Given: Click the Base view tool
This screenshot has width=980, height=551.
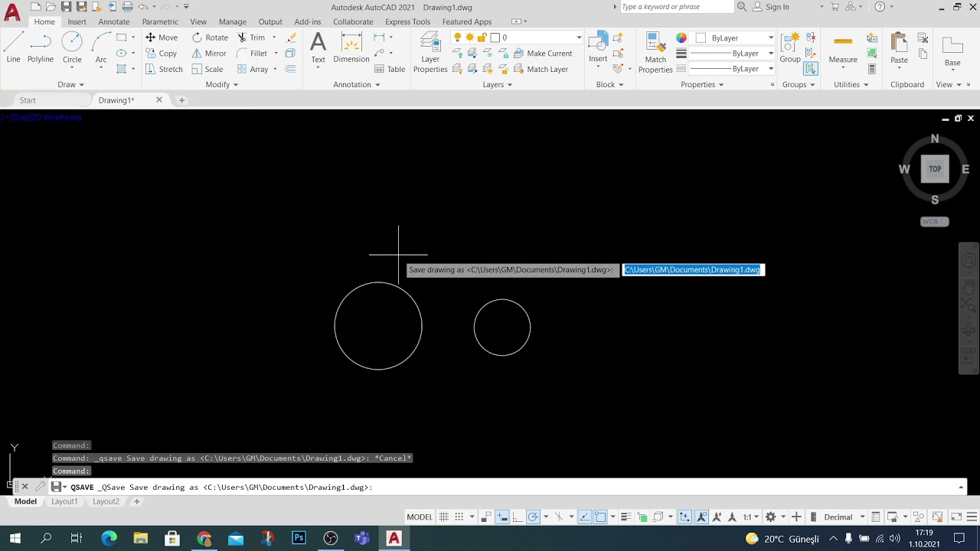Looking at the screenshot, I should (x=952, y=52).
